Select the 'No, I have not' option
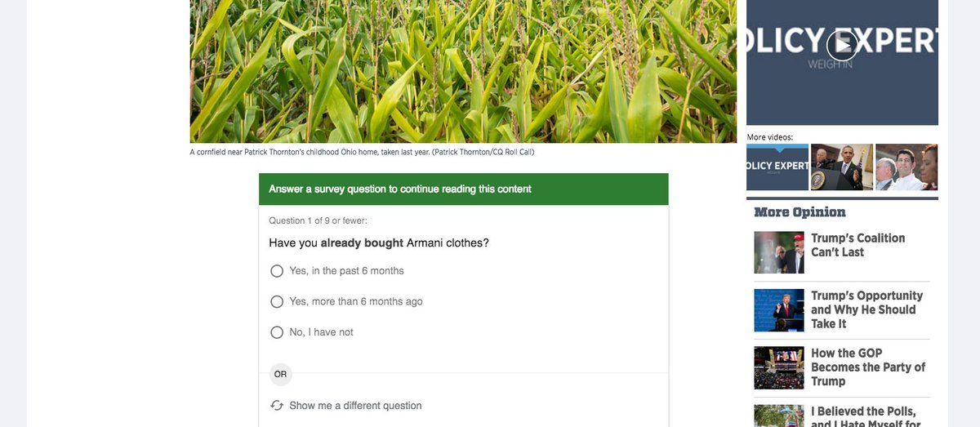The width and height of the screenshot is (980, 427). click(277, 333)
